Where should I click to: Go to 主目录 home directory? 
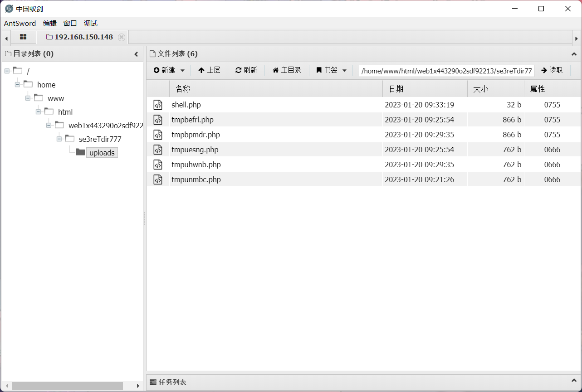287,70
